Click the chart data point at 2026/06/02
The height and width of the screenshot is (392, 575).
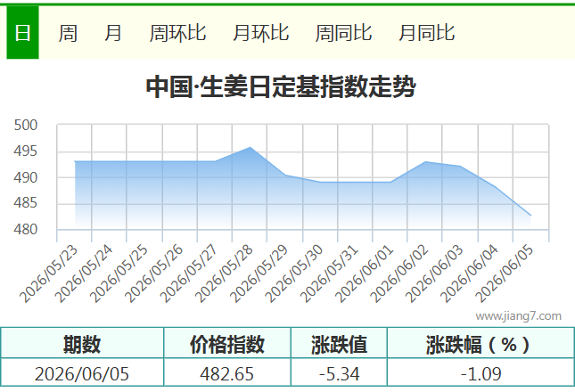[425, 161]
